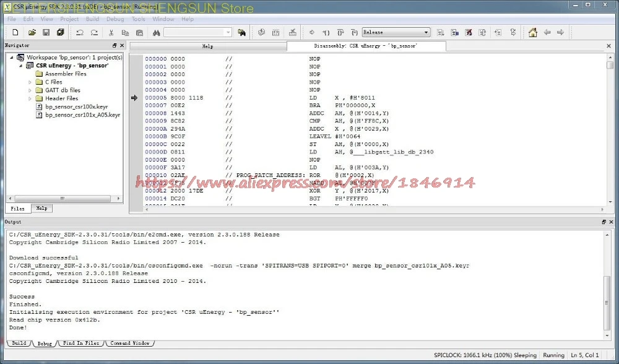Screen dimensions: 619x364
Task: Open the Find binoculars tool
Action: (x=155, y=32)
